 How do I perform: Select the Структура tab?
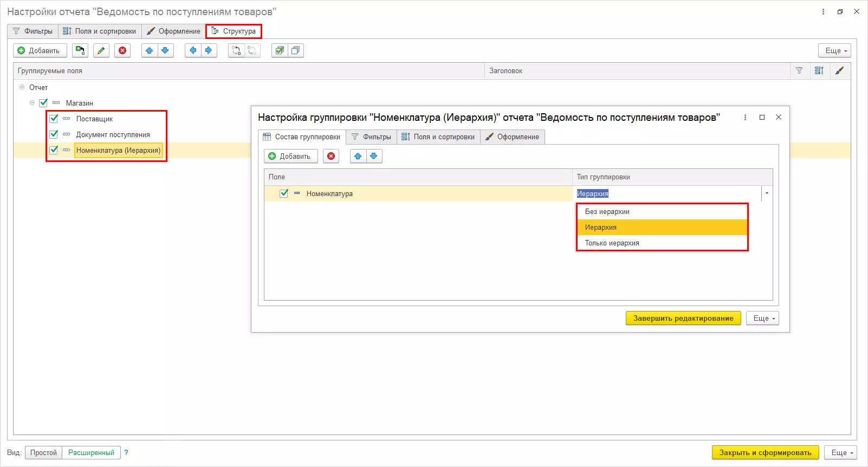tap(234, 31)
